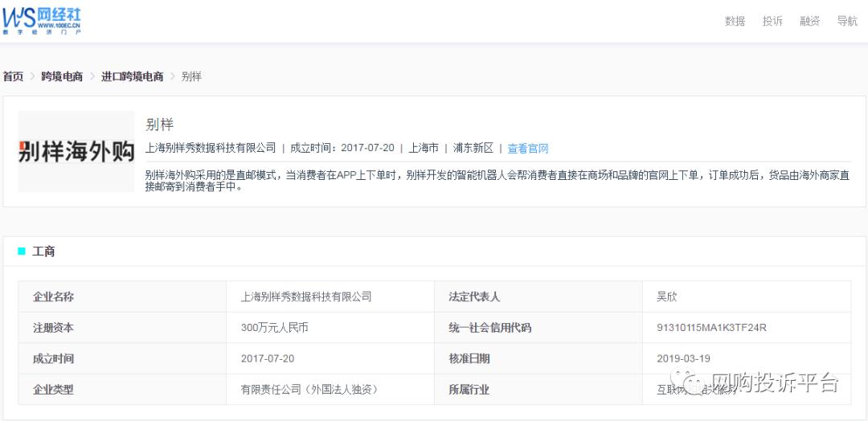The width and height of the screenshot is (868, 421).
Task: Select 上海别样秀数据科技有限公司 in the table
Action: pos(306,297)
